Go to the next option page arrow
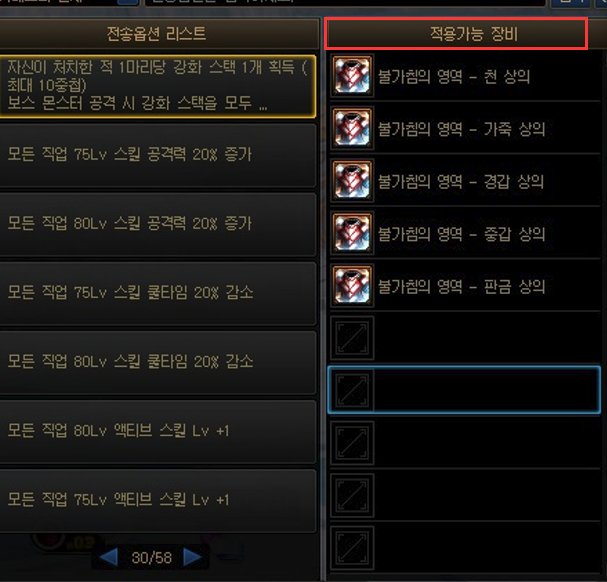 (192, 557)
